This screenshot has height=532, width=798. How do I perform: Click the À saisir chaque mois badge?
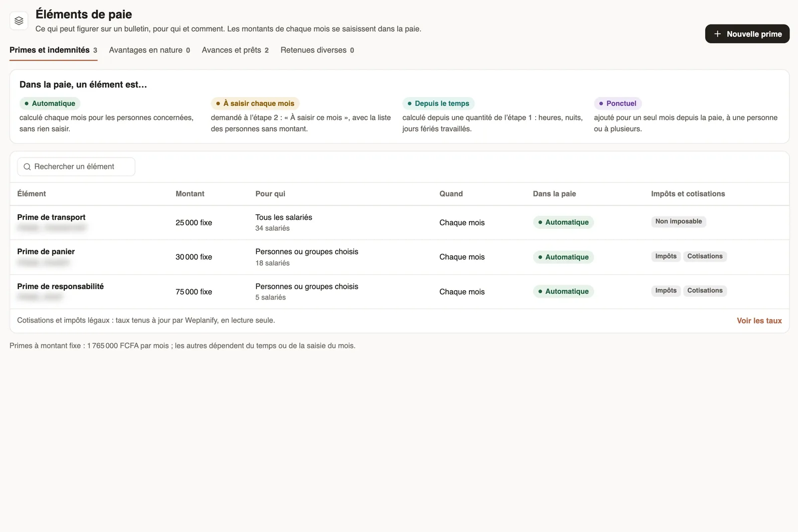click(x=255, y=104)
